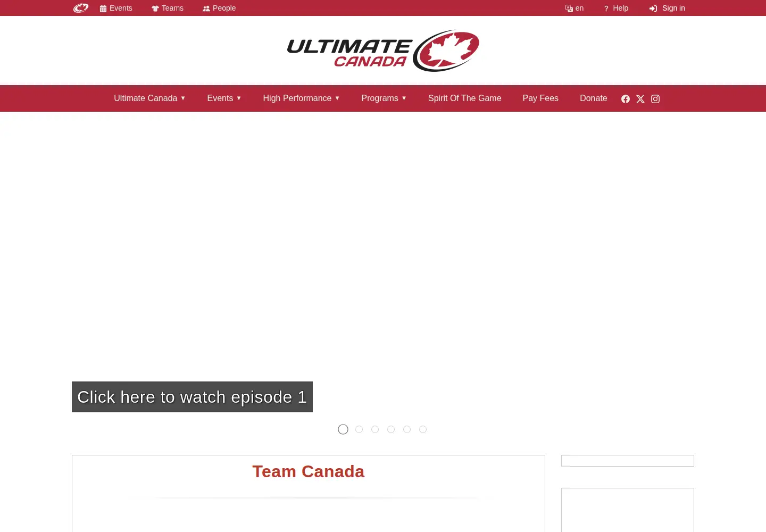This screenshot has height=532, width=766.
Task: Visit the Instagram icon
Action: pos(655,99)
